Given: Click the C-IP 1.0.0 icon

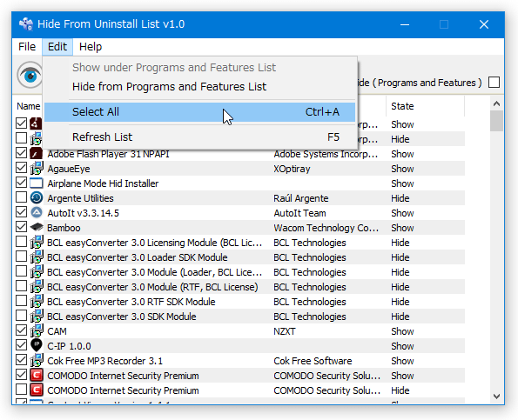Looking at the screenshot, I should [x=37, y=345].
